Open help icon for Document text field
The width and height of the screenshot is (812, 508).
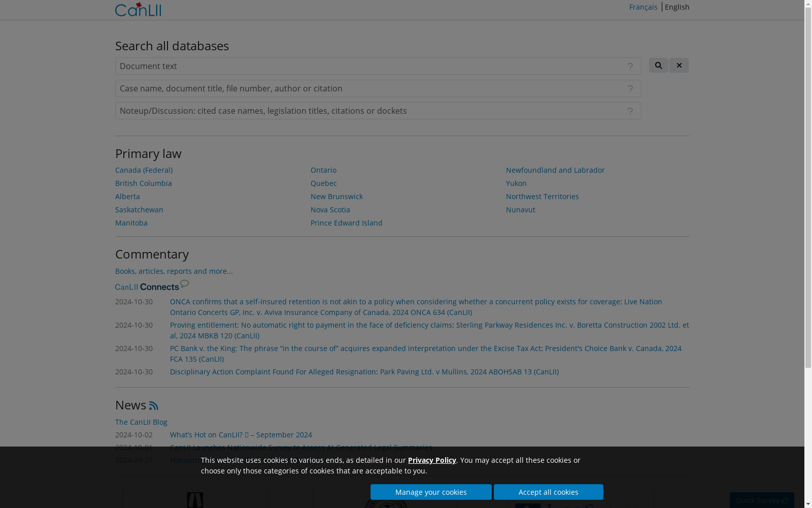pos(630,67)
